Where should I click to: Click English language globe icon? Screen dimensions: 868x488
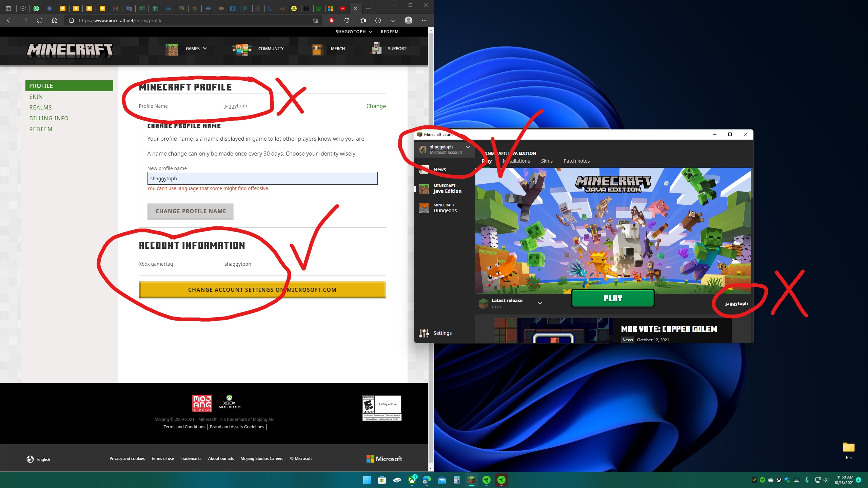click(30, 459)
